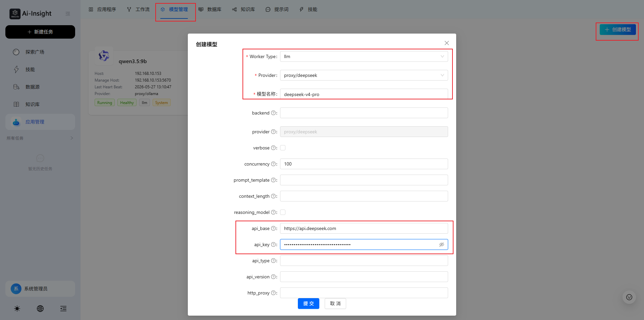Click the 提交 submit button
644x320 pixels.
[x=309, y=304]
